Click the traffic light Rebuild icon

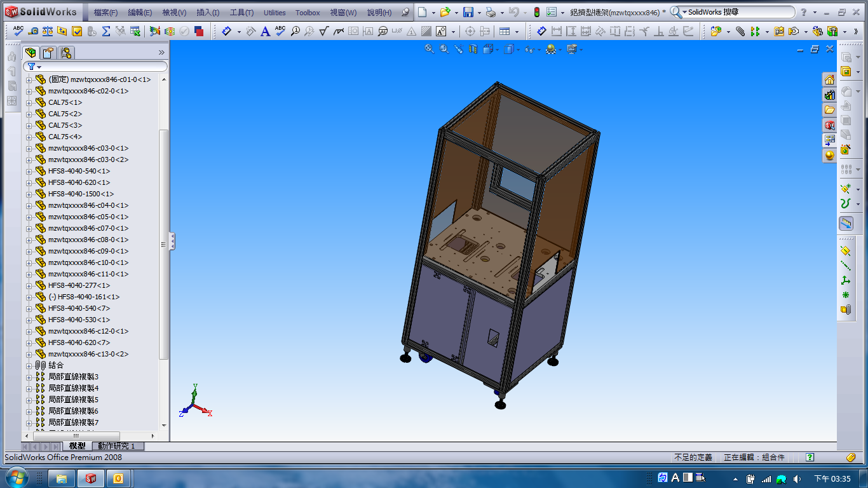pyautogui.click(x=536, y=12)
